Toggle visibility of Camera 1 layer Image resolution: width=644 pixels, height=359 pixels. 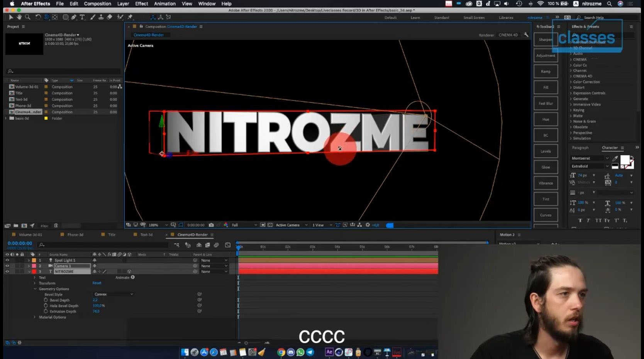pos(7,266)
